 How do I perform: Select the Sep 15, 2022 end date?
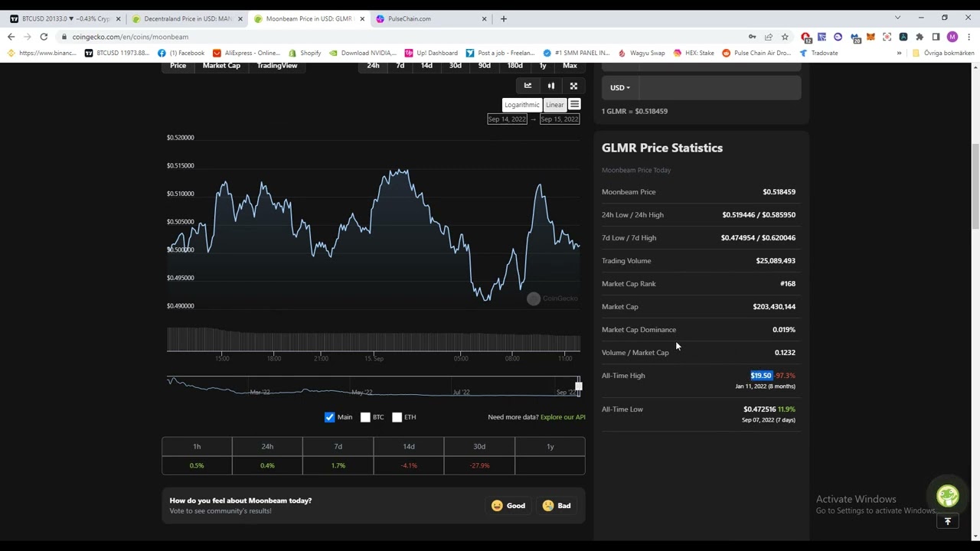pos(560,119)
